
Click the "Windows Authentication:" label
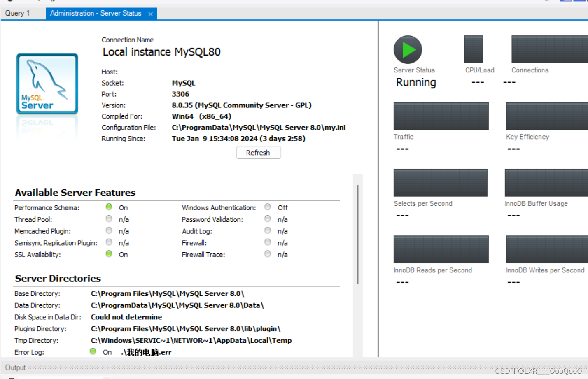pos(219,208)
